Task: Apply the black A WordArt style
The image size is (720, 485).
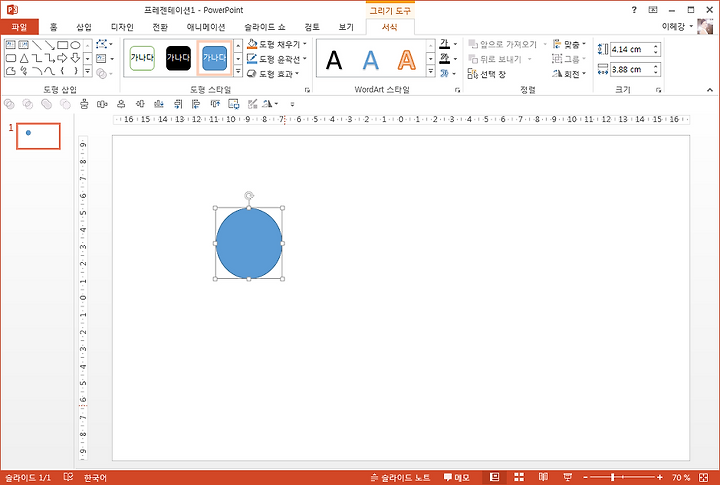Action: coord(334,60)
